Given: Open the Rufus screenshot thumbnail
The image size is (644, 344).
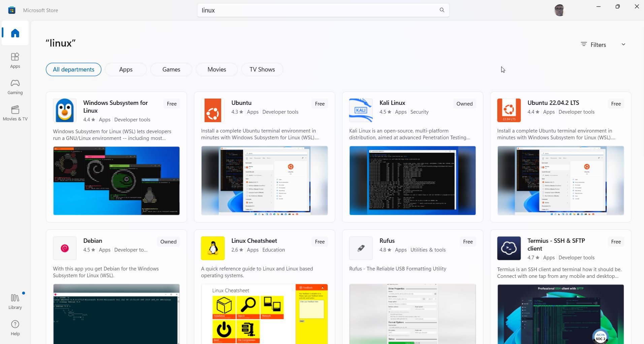Looking at the screenshot, I should coord(413,314).
